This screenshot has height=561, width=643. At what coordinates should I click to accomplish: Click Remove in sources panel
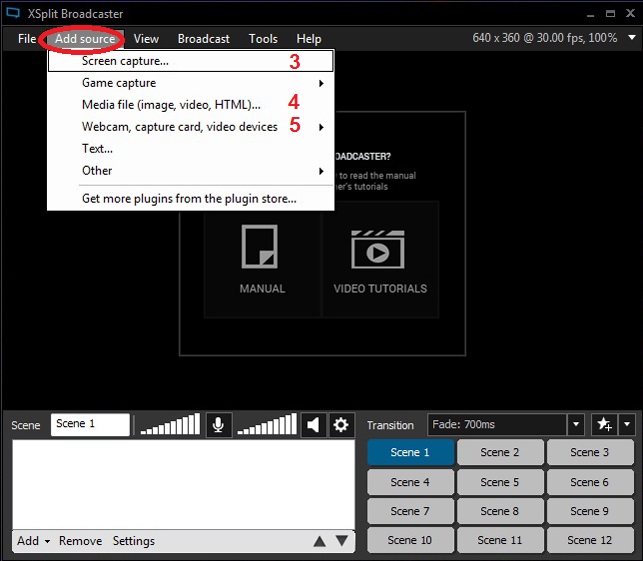(80, 541)
